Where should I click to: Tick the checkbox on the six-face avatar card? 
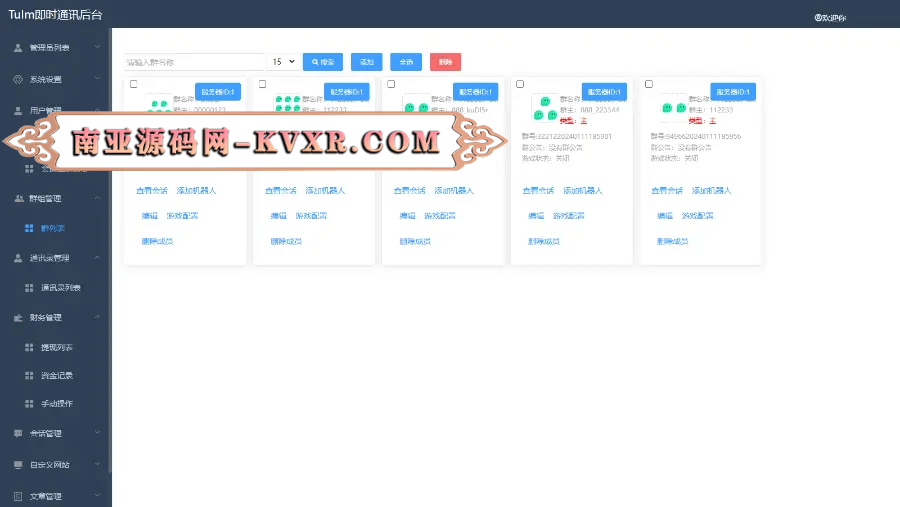pos(262,84)
